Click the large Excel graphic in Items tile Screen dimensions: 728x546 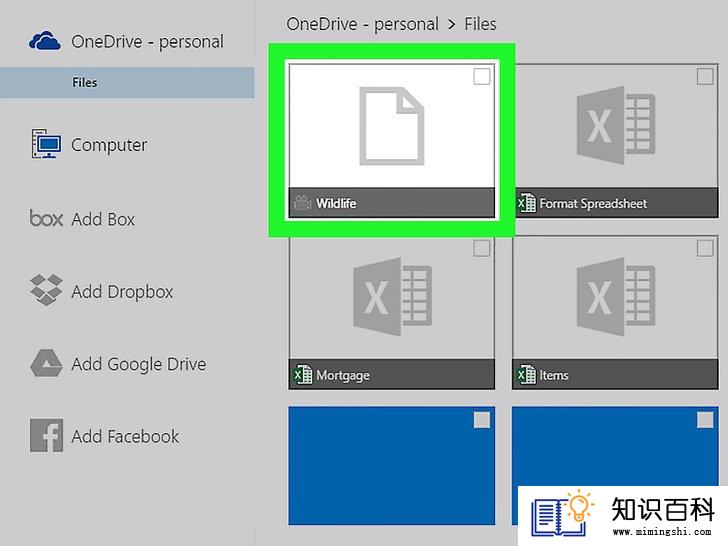click(616, 297)
